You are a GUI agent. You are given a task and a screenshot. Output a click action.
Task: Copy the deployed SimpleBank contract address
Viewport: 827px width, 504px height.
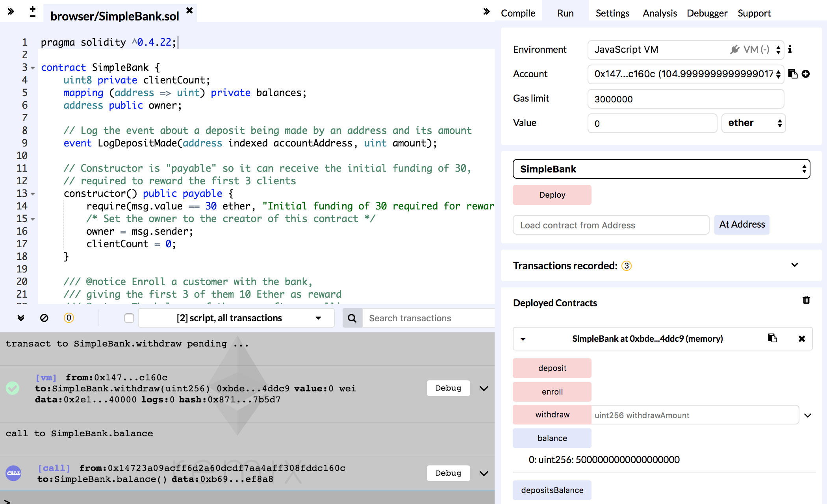pyautogui.click(x=772, y=338)
